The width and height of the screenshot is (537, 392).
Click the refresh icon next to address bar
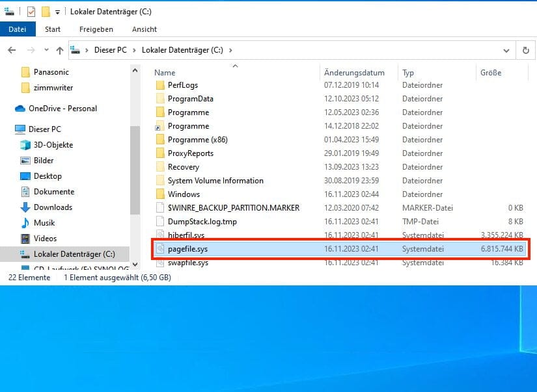coord(526,50)
